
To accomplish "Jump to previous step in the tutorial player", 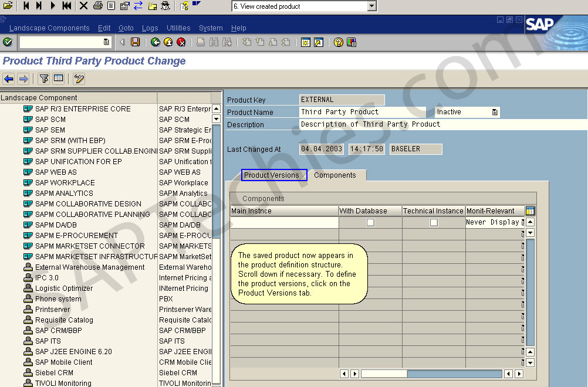I will click(26, 6).
